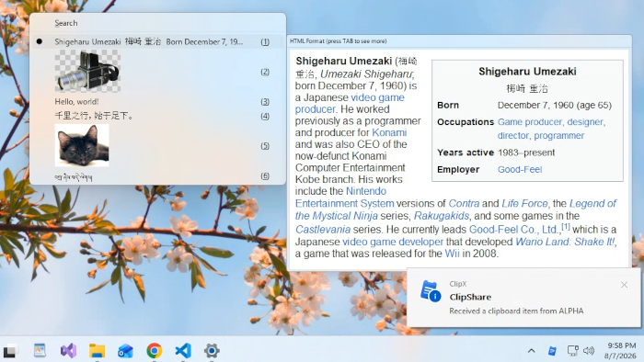
Task: Click the infobox title Shigeharu Umezaki
Action: (x=527, y=72)
